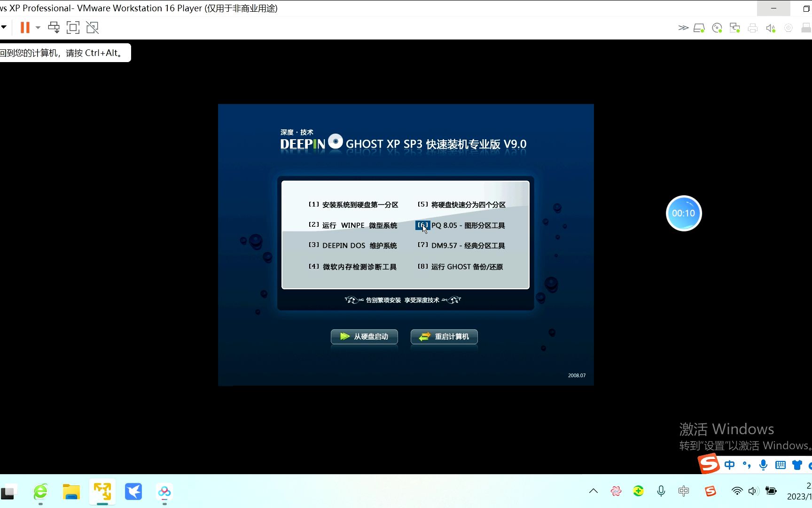The height and width of the screenshot is (508, 812).
Task: Select option 3 DEEPIN DOS maintenance system
Action: click(x=353, y=246)
